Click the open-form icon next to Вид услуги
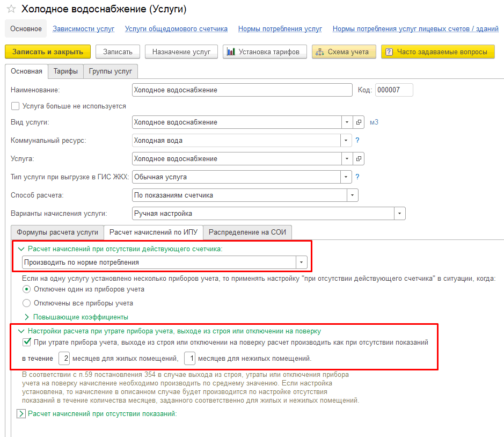This screenshot has height=437, width=504. pyautogui.click(x=359, y=122)
